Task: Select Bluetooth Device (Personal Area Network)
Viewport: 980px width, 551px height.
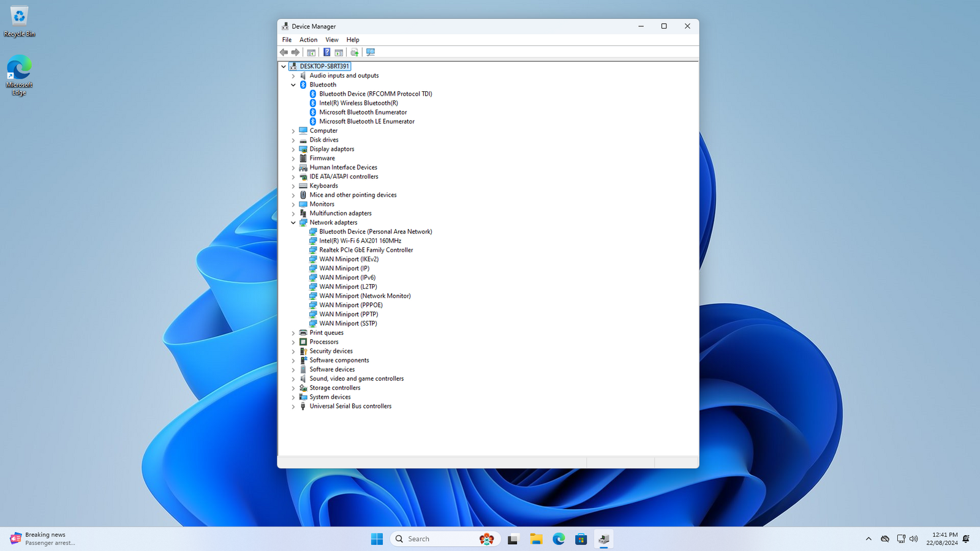Action: coord(375,231)
